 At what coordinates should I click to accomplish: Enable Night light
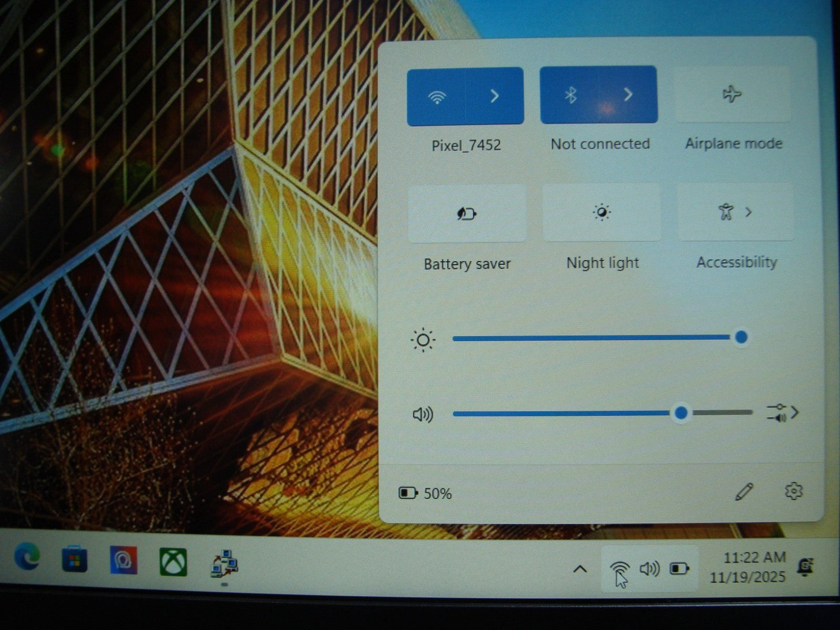pos(602,213)
